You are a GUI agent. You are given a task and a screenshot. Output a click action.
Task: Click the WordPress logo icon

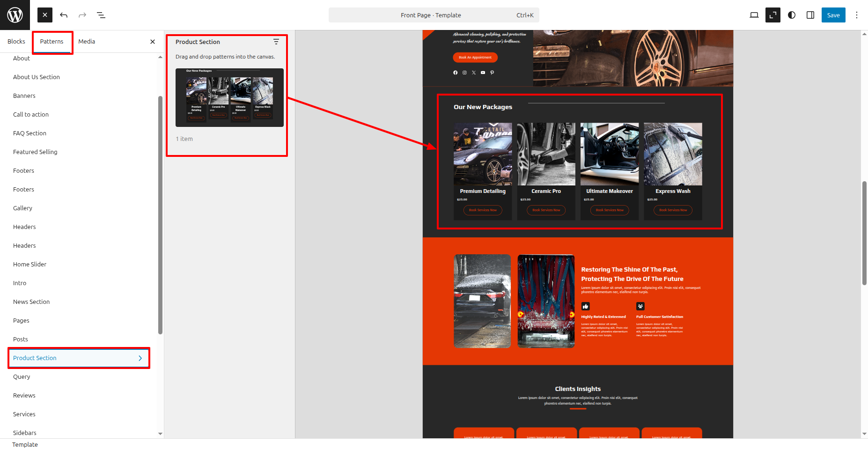coord(15,15)
